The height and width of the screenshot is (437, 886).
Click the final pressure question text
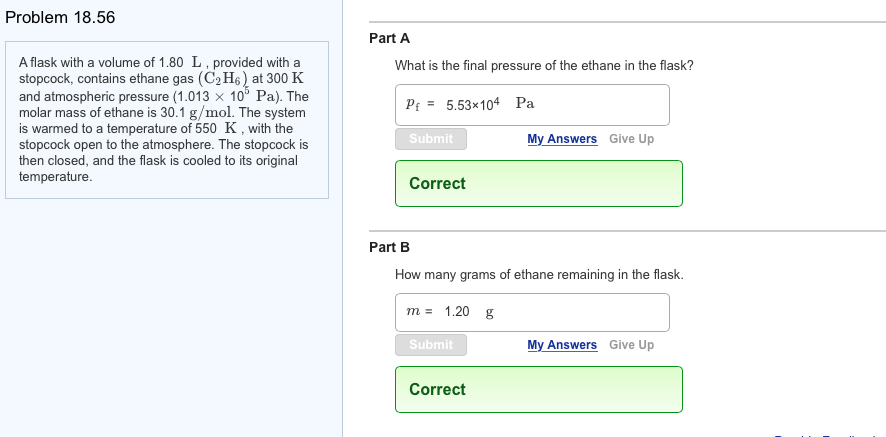(x=544, y=66)
